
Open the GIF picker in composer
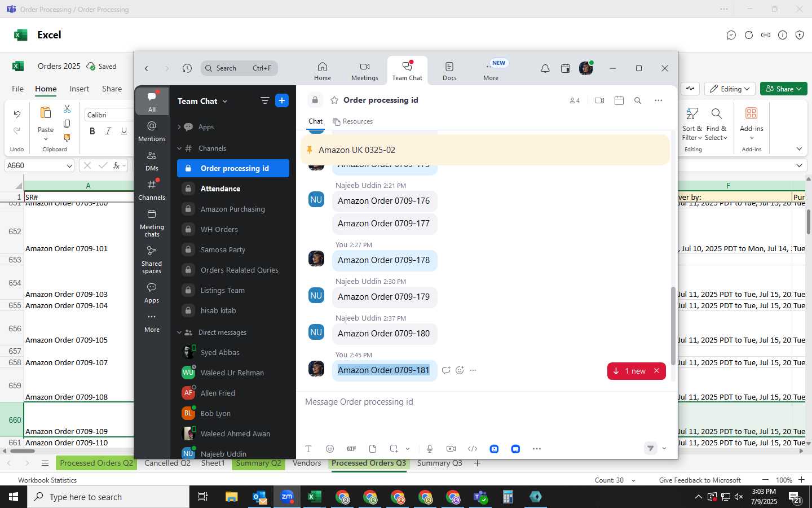click(x=351, y=449)
